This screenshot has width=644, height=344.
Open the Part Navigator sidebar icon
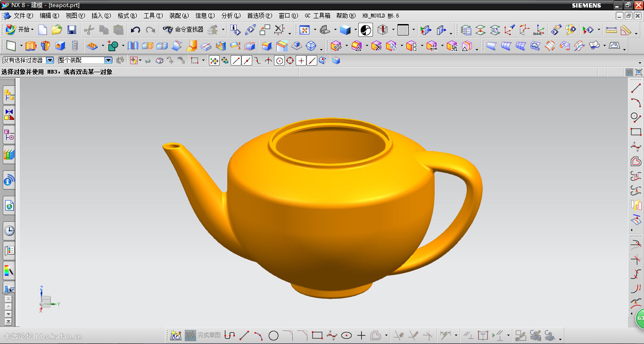click(x=9, y=135)
